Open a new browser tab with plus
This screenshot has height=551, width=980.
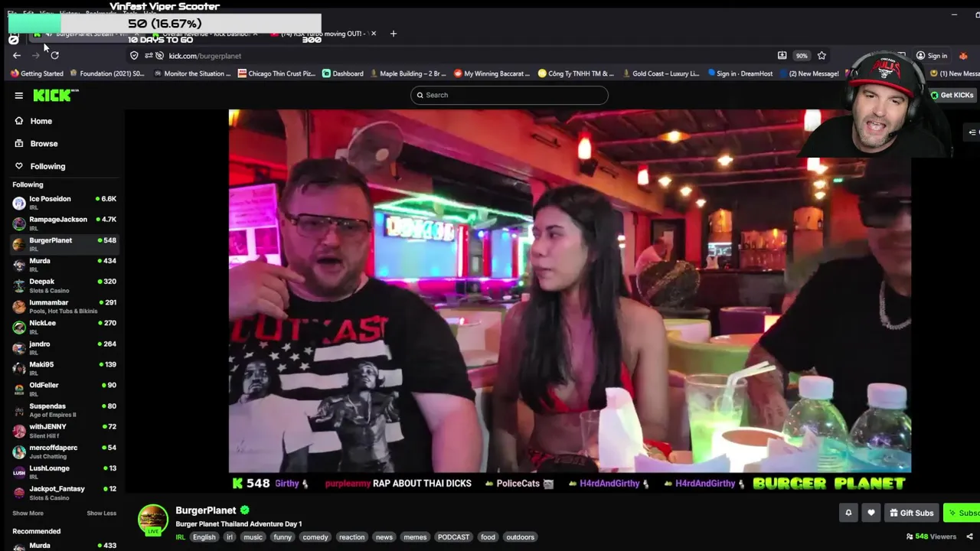[394, 34]
